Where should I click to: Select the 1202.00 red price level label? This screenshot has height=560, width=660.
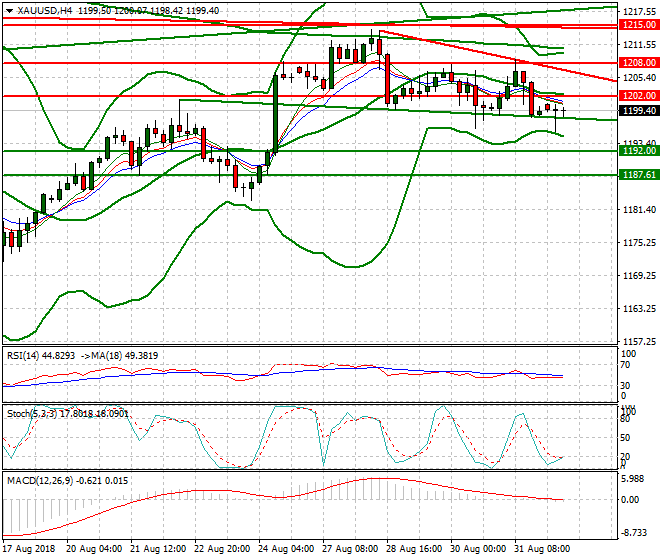639,96
